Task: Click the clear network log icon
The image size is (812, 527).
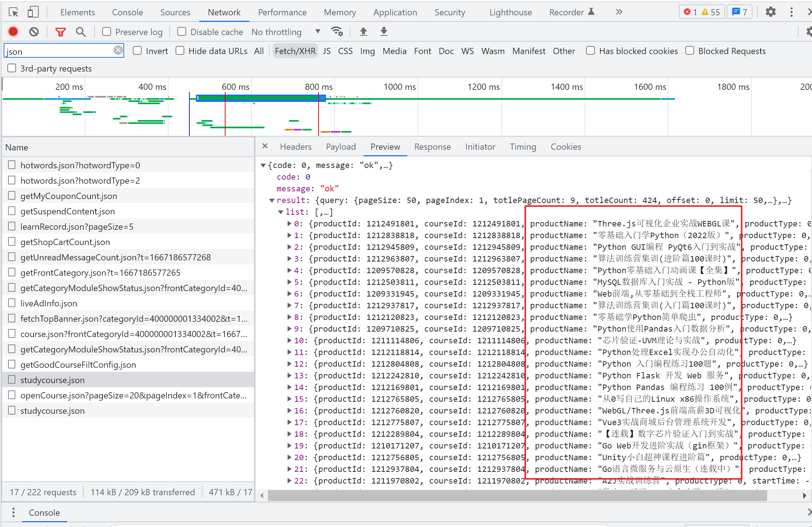Action: tap(34, 32)
